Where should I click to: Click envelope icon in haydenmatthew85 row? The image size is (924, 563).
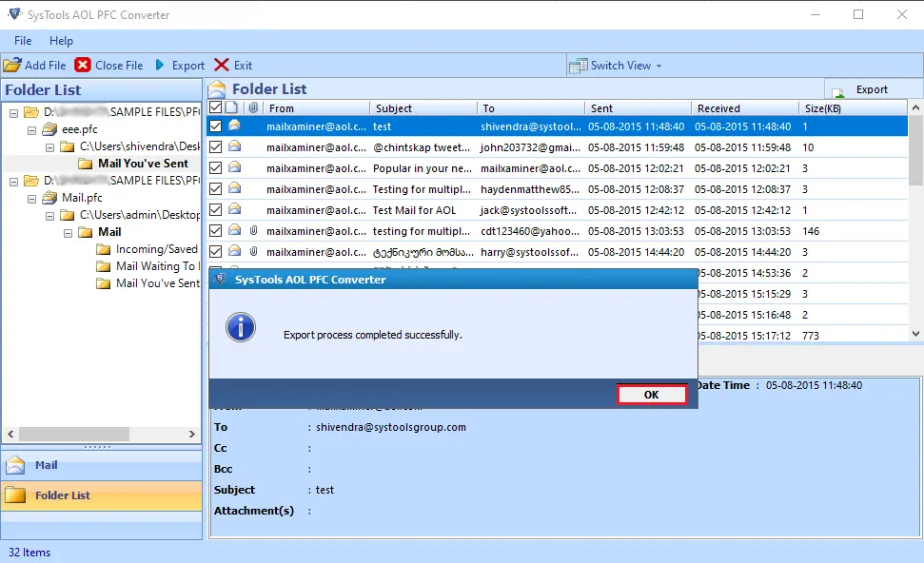click(x=234, y=188)
